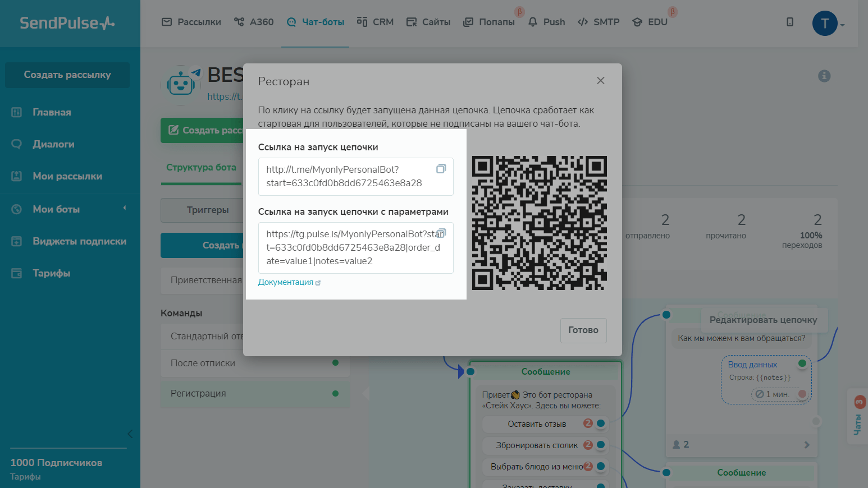Click the right chevron in flow card

tap(807, 445)
